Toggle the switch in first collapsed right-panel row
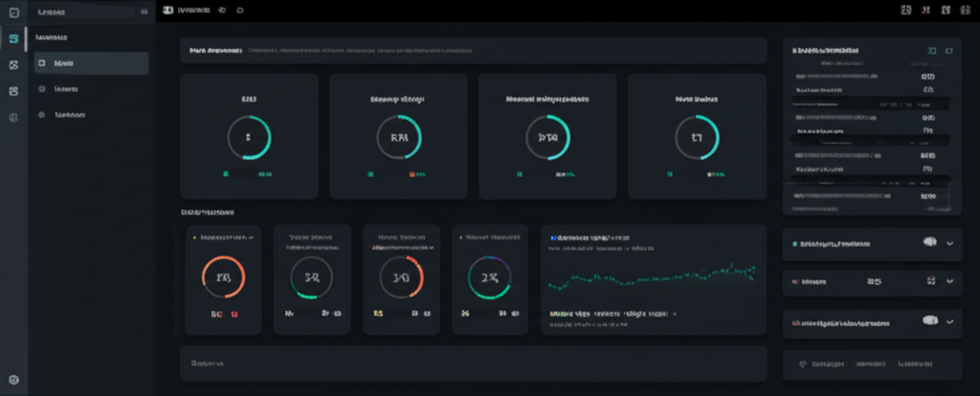The width and height of the screenshot is (980, 396). point(928,243)
